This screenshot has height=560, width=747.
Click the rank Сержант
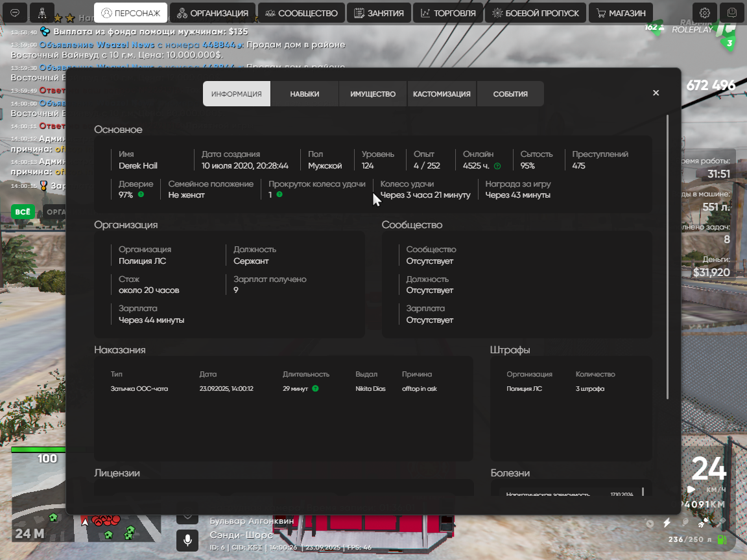[251, 261]
